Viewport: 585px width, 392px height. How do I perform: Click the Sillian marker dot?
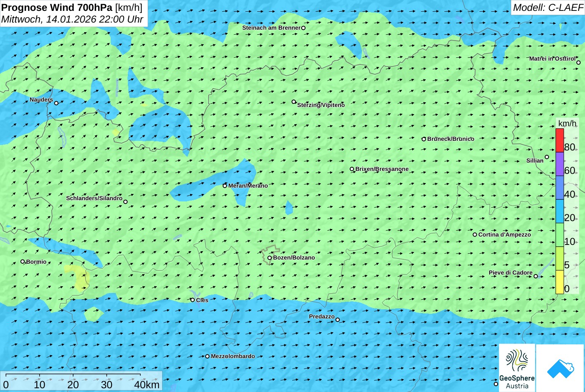(x=547, y=157)
